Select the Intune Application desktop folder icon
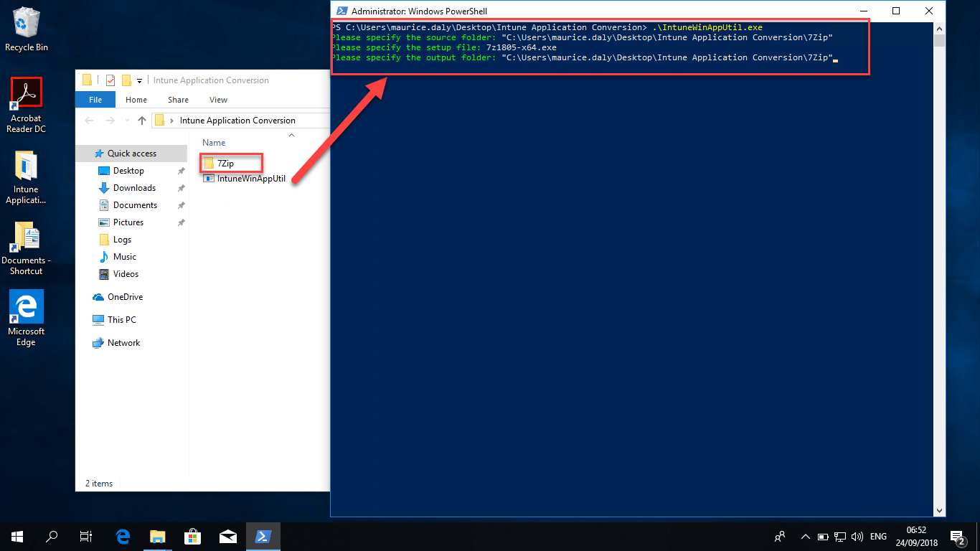 (x=26, y=178)
